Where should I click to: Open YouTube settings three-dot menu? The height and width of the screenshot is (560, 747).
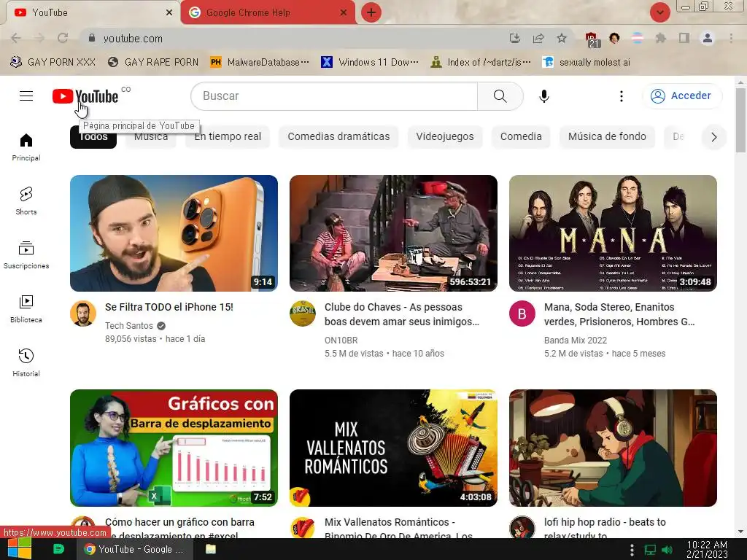tap(621, 96)
